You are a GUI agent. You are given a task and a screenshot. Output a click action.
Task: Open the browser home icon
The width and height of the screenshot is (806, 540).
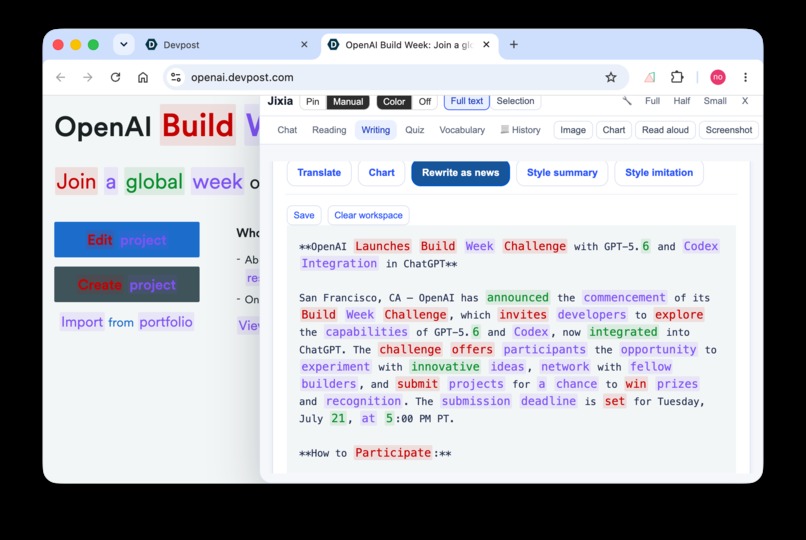click(143, 77)
